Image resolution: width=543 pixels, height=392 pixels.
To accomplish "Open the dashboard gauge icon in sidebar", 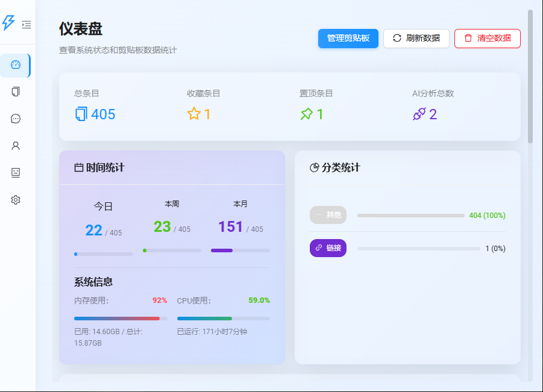I will click(x=16, y=65).
